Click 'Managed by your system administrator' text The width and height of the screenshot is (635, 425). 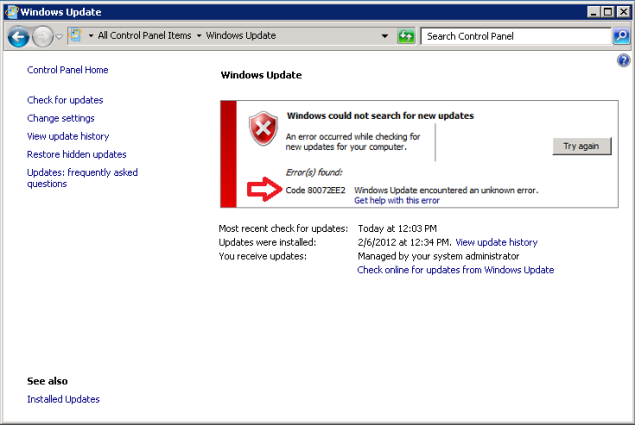pos(438,256)
